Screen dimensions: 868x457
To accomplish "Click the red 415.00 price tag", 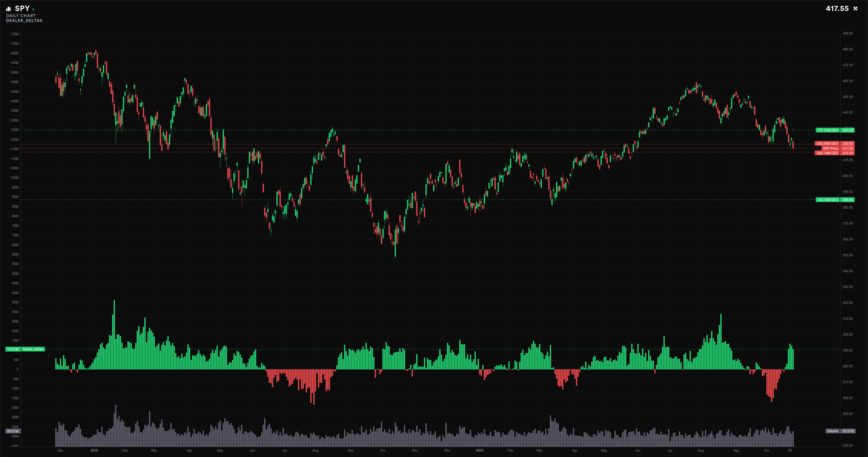I will [848, 153].
